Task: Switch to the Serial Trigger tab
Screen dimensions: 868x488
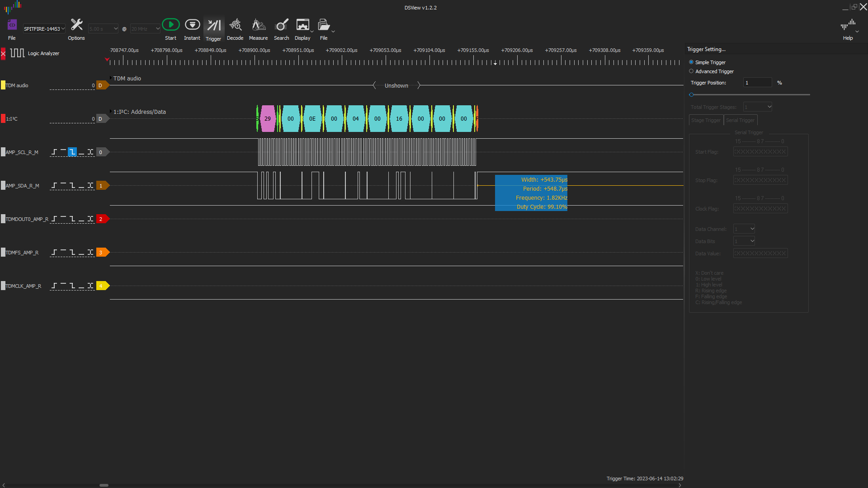Action: point(740,120)
